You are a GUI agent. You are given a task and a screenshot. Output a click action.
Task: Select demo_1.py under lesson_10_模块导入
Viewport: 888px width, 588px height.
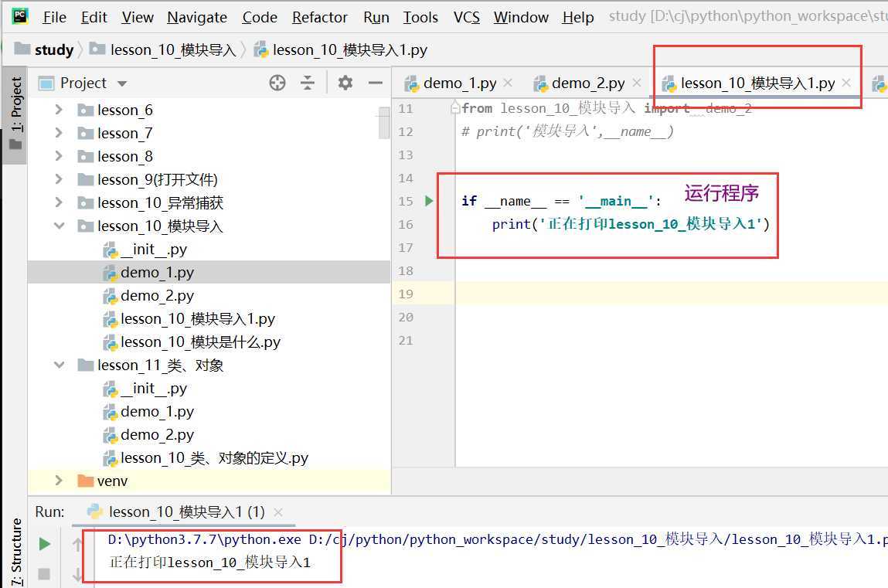[149, 272]
